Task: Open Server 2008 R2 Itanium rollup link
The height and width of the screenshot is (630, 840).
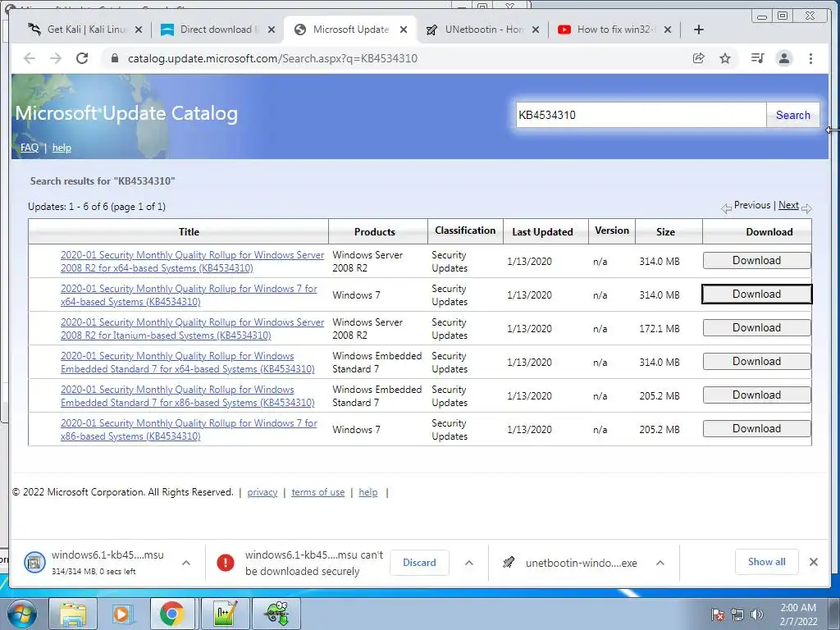Action: (x=192, y=328)
